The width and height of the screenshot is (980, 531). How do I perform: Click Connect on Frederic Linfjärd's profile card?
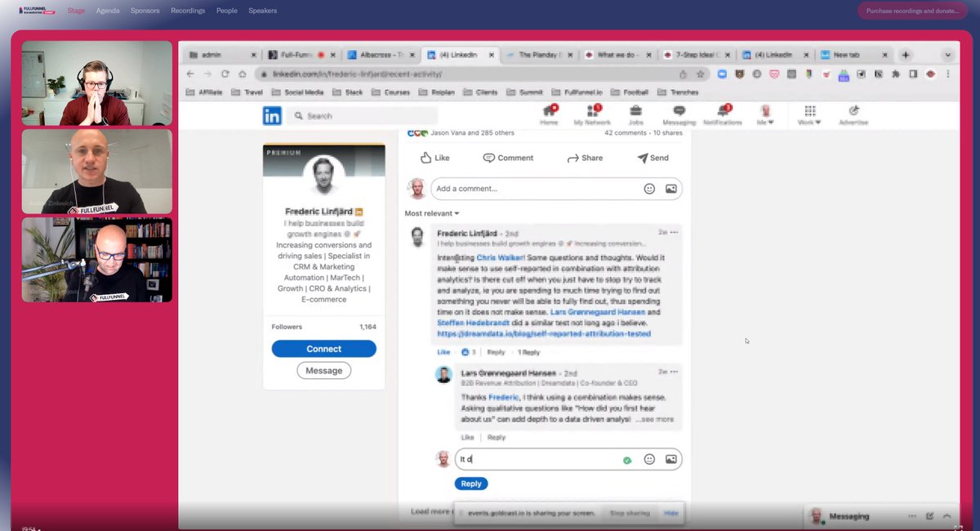point(323,349)
